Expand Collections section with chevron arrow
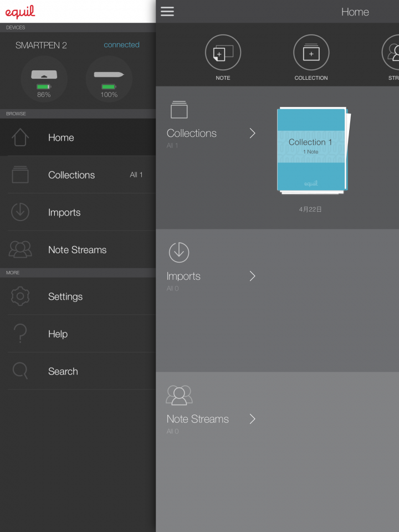This screenshot has height=532, width=399. coord(253,133)
